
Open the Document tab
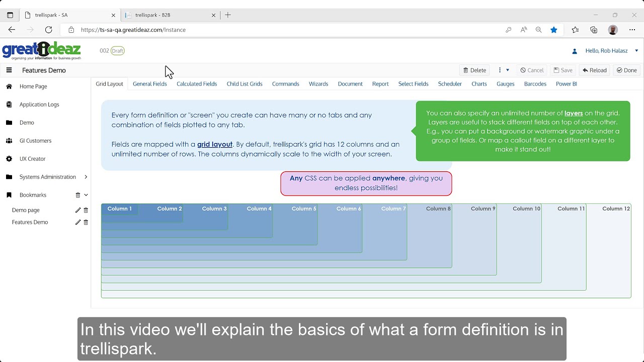350,84
